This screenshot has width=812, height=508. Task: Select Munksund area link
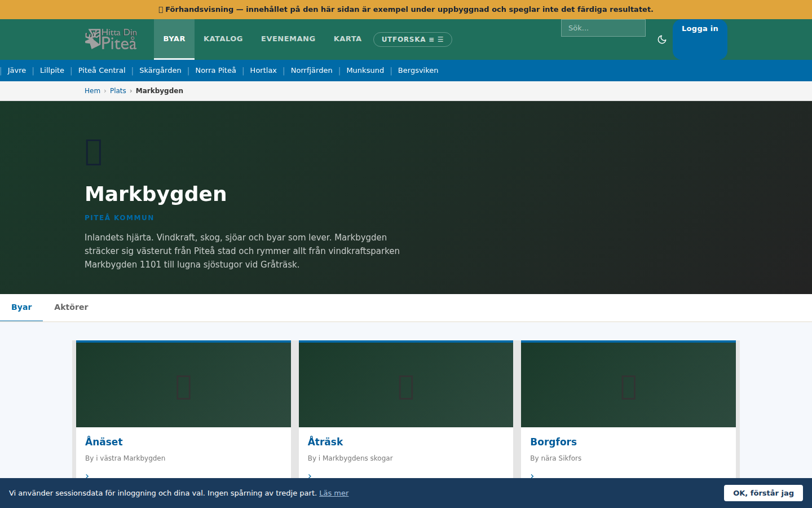point(365,71)
